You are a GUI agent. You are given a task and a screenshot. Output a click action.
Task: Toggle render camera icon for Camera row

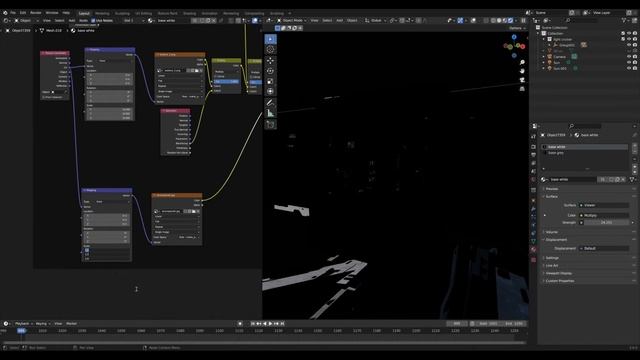pos(635,57)
